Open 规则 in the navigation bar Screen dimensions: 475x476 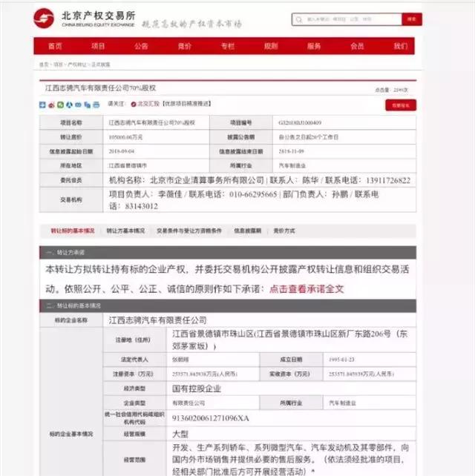[x=271, y=46]
